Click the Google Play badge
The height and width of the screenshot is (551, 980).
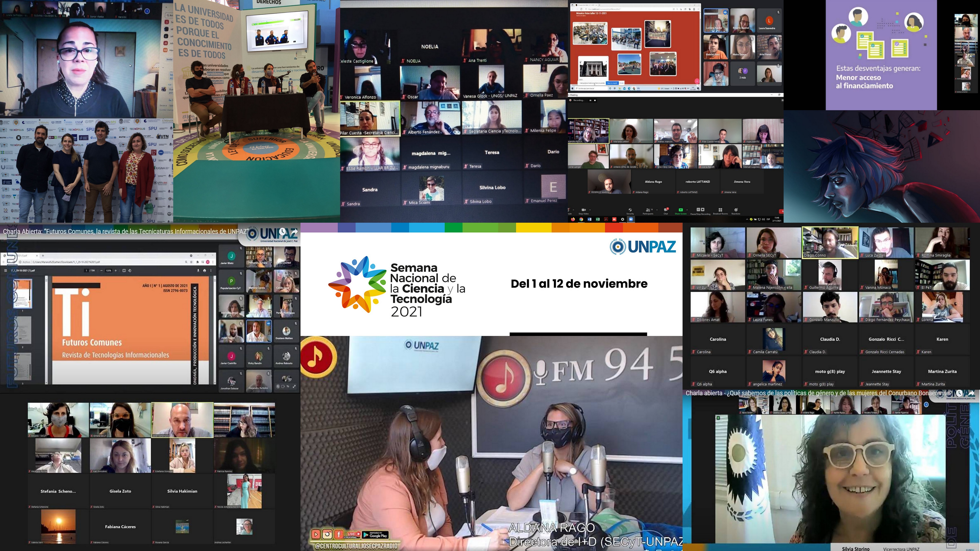point(375,535)
